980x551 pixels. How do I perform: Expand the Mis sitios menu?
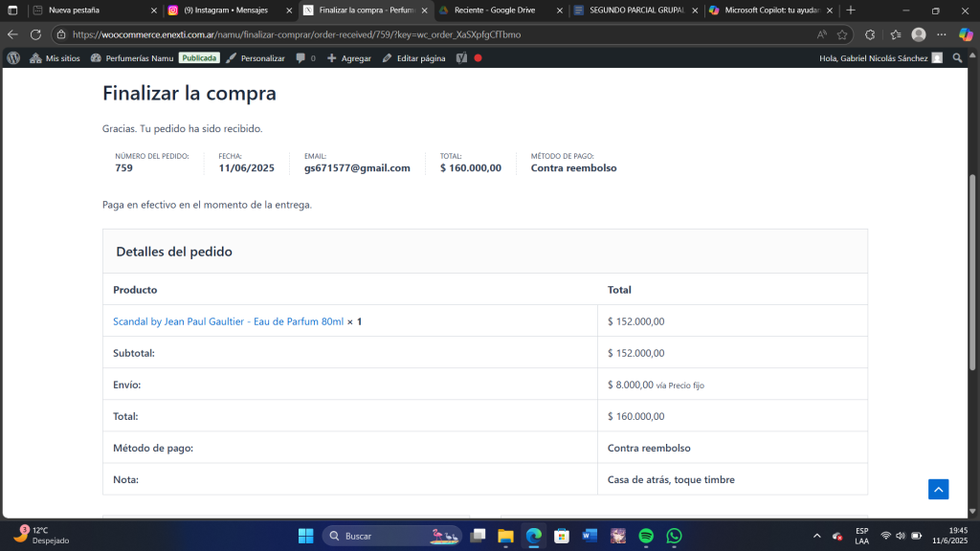click(56, 58)
